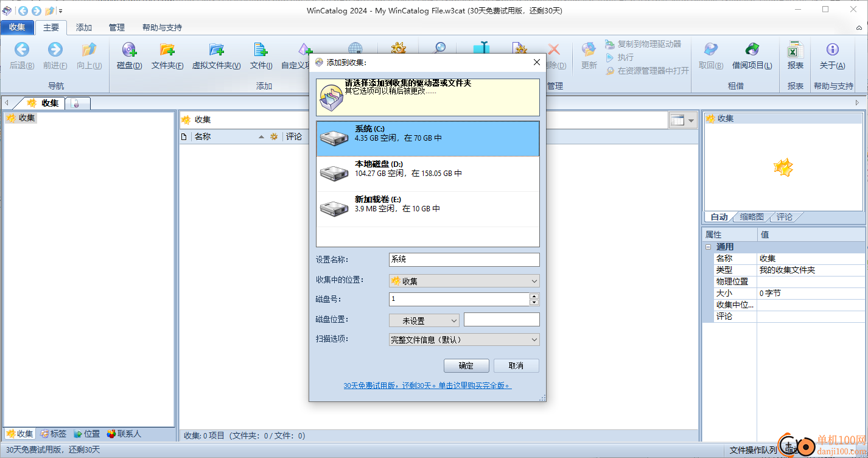This screenshot has width=868, height=458.
Task: Click the 后退(B) ribbon button
Action: [x=22, y=57]
